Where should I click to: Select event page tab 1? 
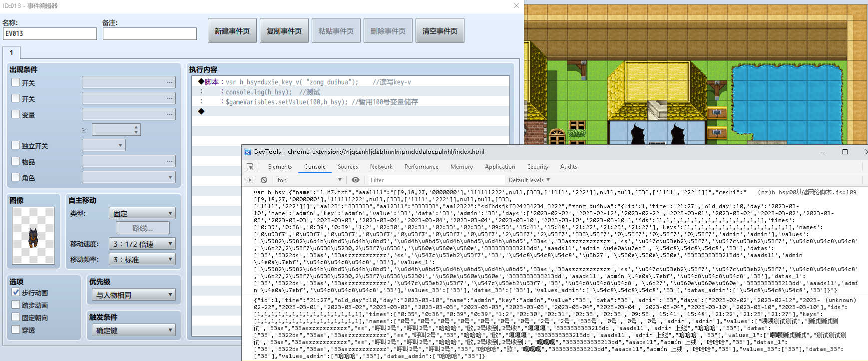click(11, 52)
